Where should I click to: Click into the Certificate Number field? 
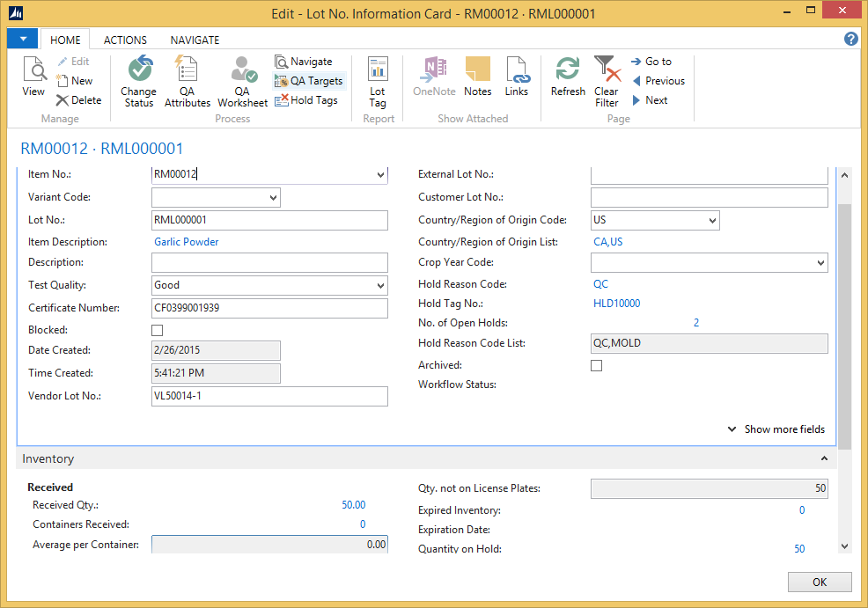tap(269, 308)
